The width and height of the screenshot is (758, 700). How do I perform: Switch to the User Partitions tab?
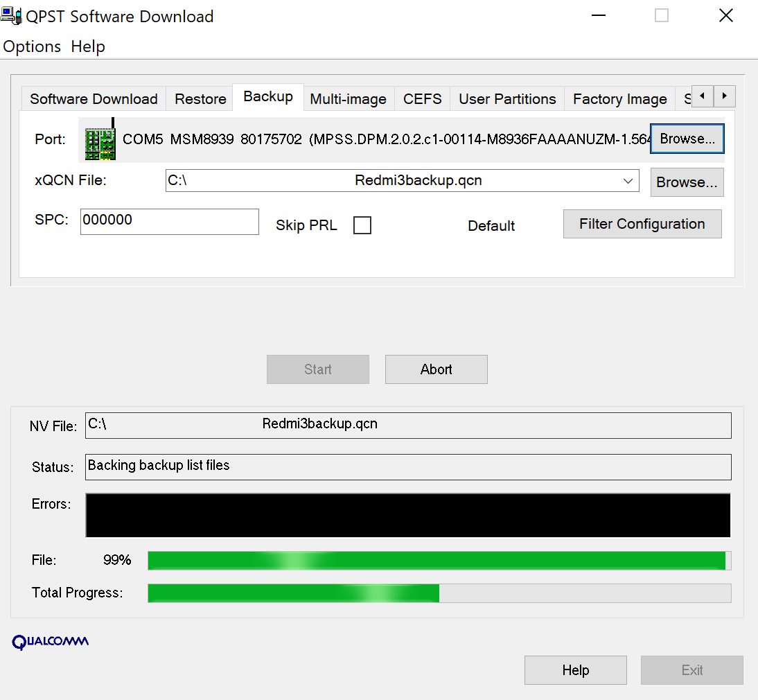click(506, 98)
